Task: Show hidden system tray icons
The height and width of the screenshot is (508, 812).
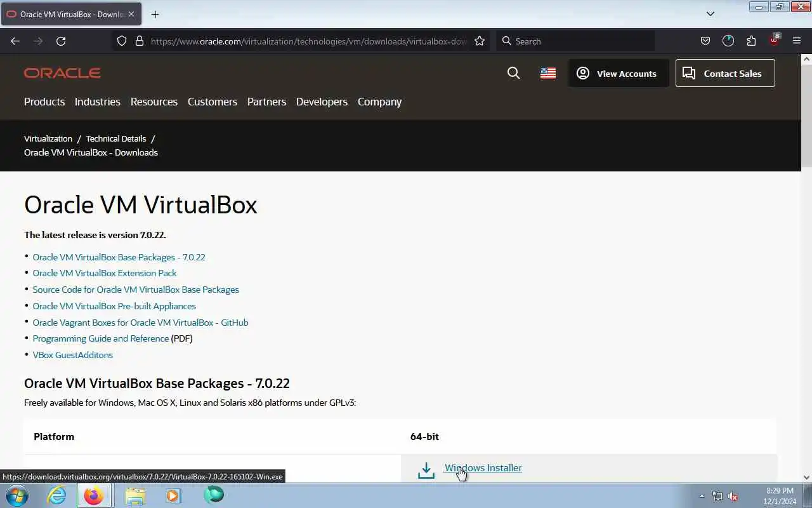Action: [702, 496]
